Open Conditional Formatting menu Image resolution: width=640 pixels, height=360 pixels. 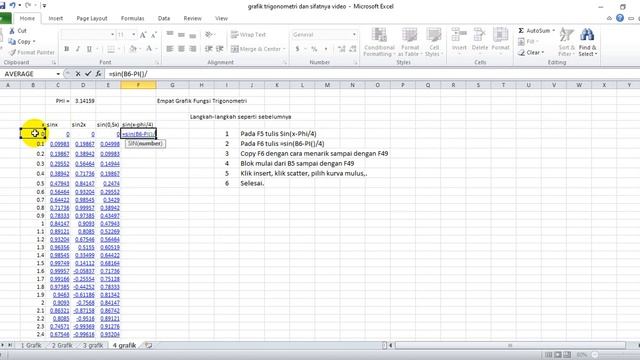(x=379, y=42)
